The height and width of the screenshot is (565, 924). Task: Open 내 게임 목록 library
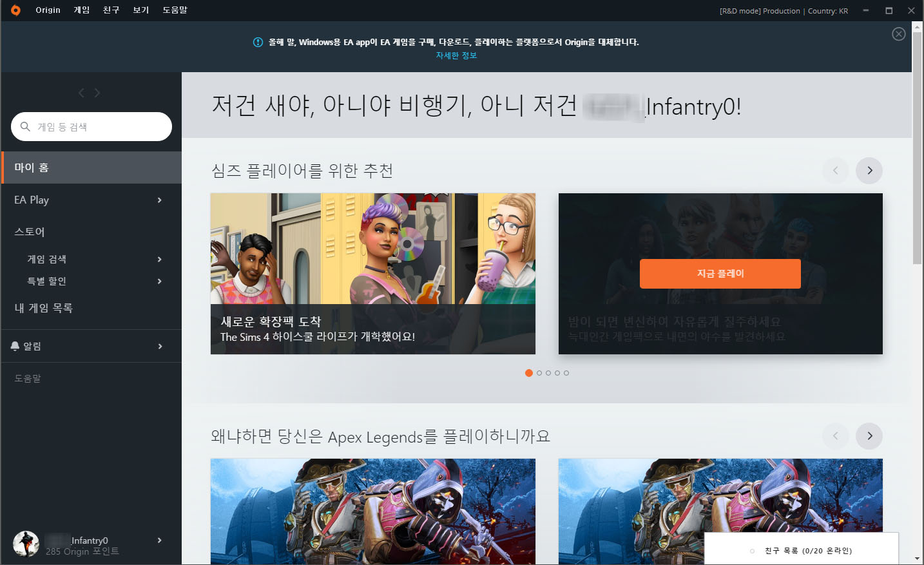click(43, 308)
